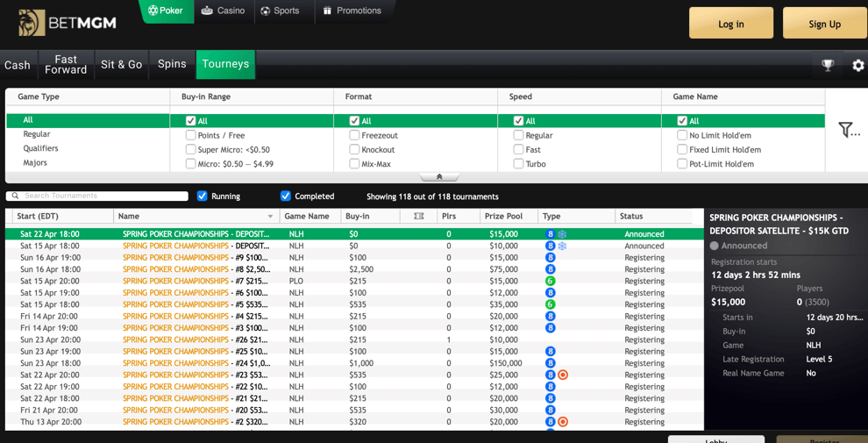Check the Knockout format filter
868x443 pixels.
tap(354, 149)
